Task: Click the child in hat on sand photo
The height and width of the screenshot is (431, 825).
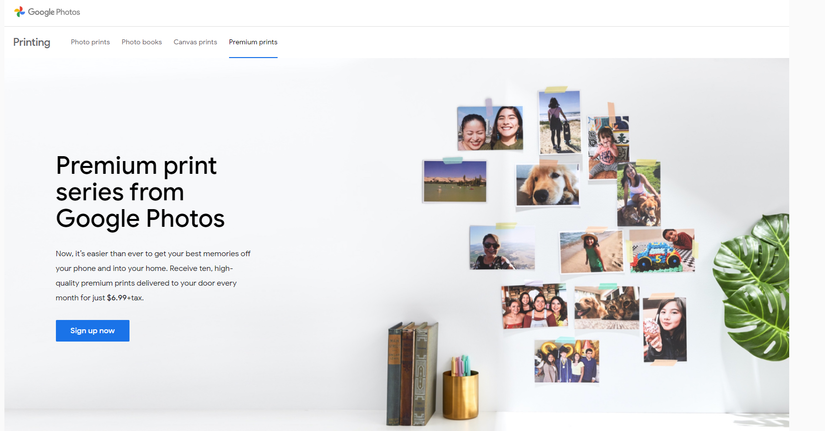Action: click(591, 252)
